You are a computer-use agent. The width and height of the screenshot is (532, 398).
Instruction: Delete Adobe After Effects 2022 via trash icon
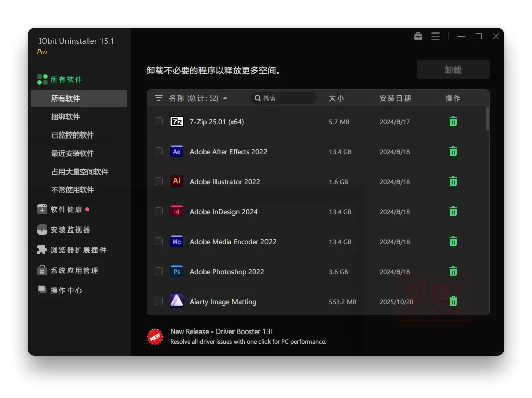(453, 151)
